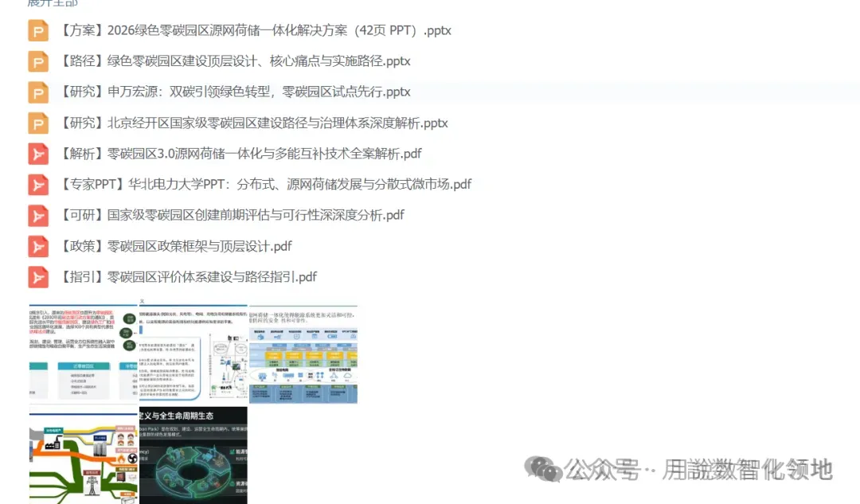Image resolution: width=860 pixels, height=504 pixels.
Task: Click 展开全部 expander text at top
Action: click(x=53, y=2)
